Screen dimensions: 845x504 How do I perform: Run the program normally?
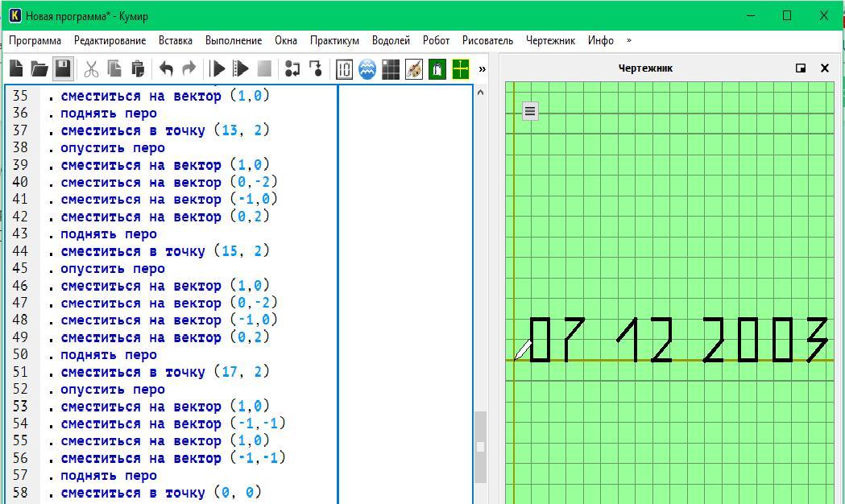pyautogui.click(x=217, y=69)
